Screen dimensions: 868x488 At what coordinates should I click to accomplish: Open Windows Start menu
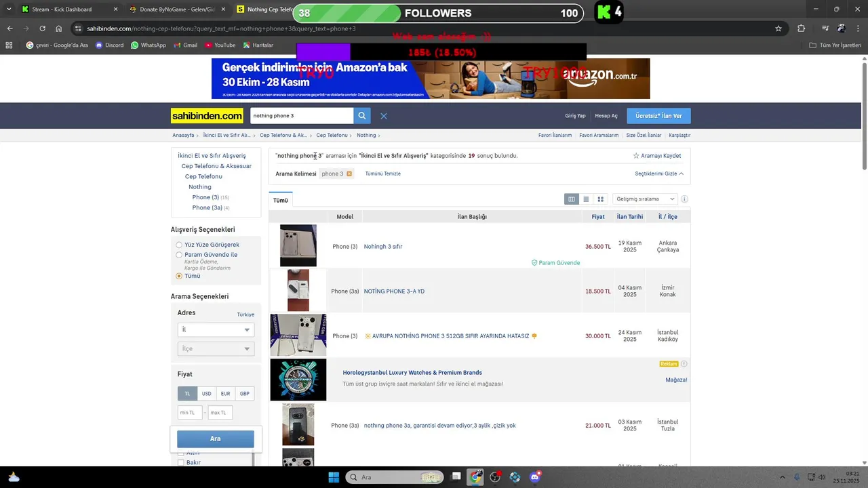click(x=334, y=477)
